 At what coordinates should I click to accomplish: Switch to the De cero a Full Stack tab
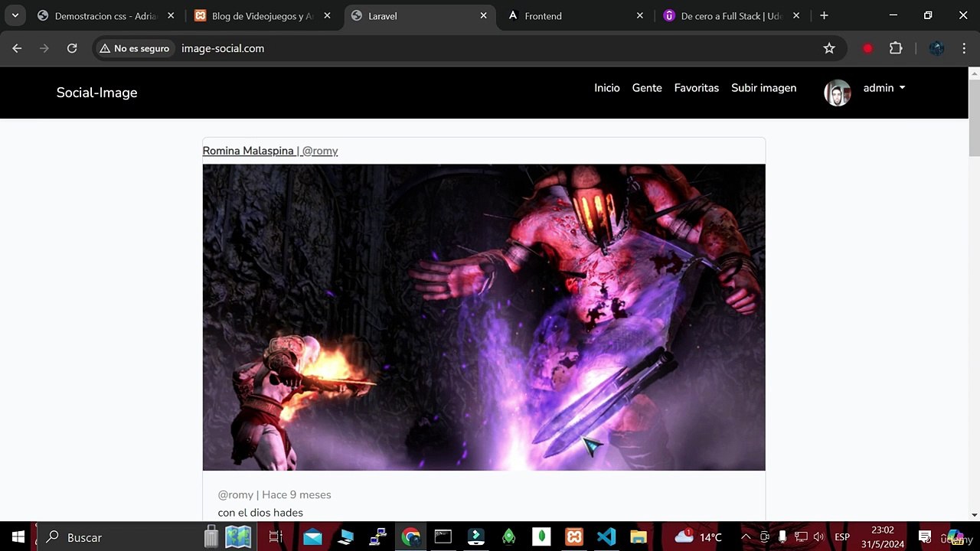[x=731, y=15]
